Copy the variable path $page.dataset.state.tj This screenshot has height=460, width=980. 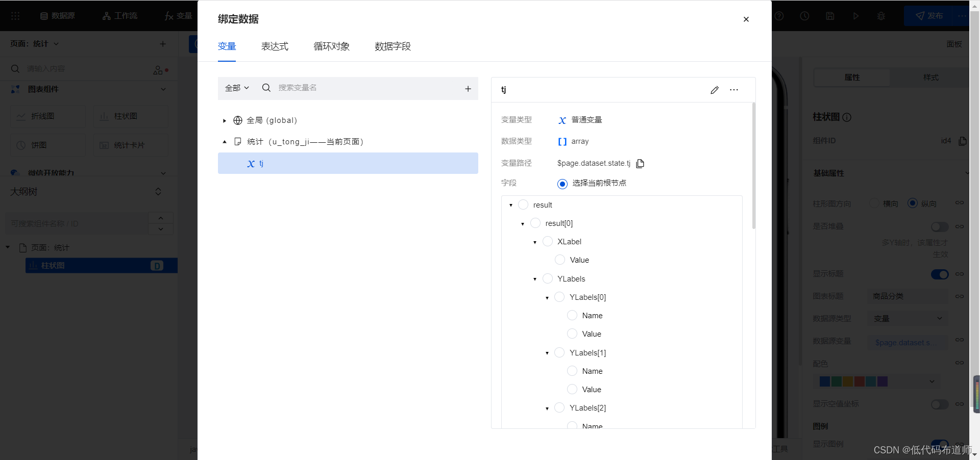coord(640,163)
